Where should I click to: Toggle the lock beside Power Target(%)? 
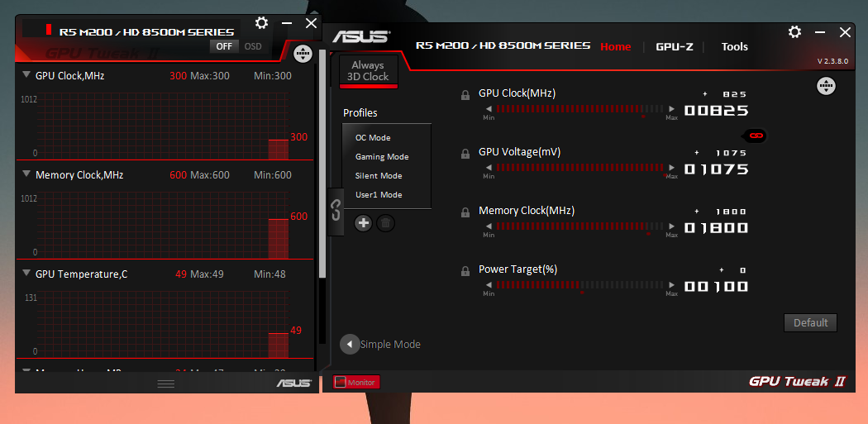pos(465,271)
